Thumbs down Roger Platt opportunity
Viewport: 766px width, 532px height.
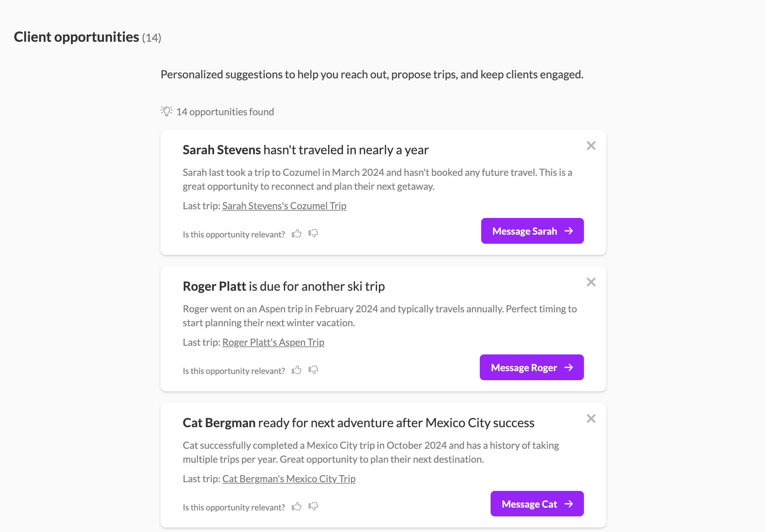[313, 370]
